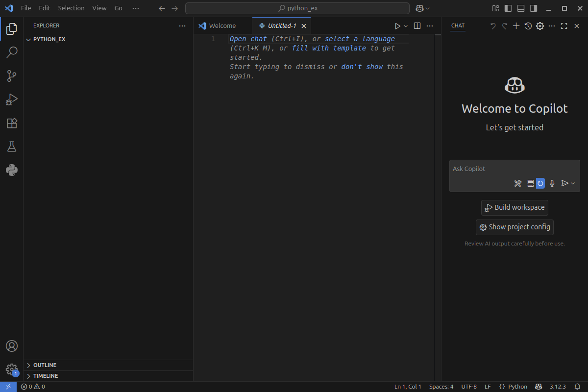
Task: Run the Python file
Action: (397, 26)
